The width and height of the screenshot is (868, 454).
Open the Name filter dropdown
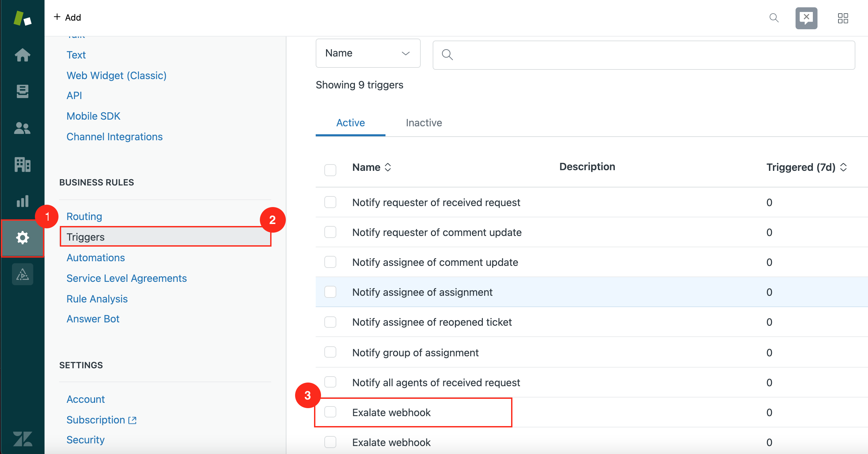click(x=368, y=53)
